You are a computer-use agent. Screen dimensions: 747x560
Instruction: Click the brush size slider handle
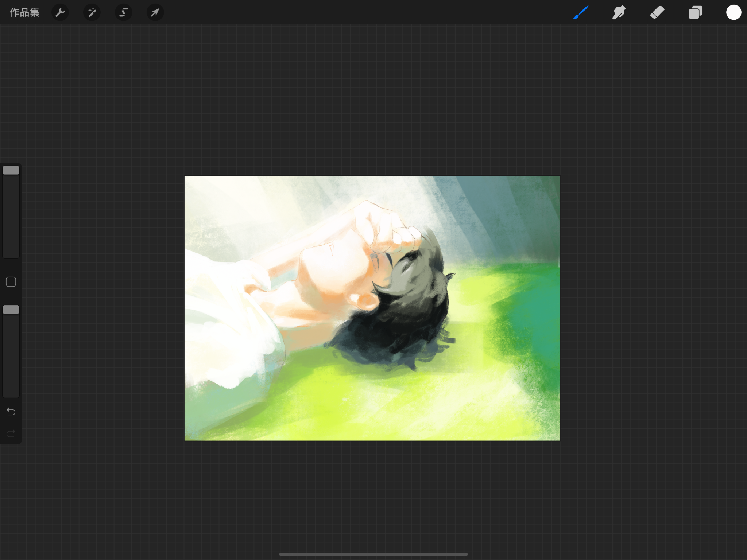(x=11, y=170)
